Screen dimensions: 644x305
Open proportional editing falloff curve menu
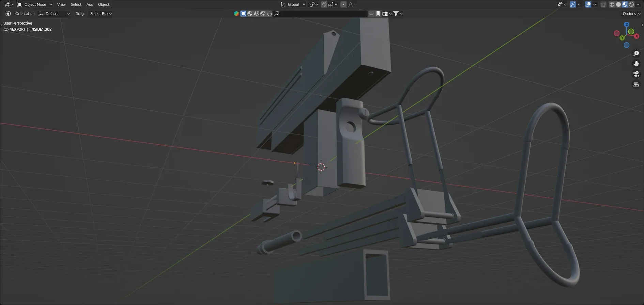pyautogui.click(x=352, y=4)
